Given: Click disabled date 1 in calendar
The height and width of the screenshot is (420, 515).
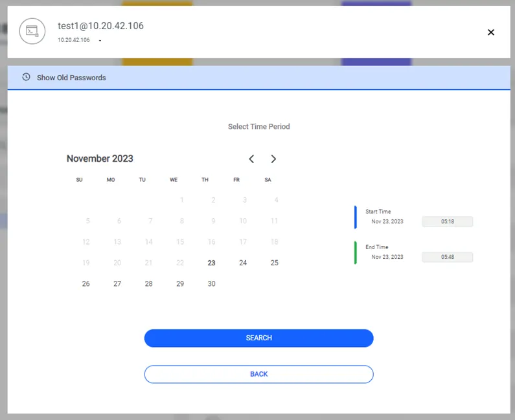Looking at the screenshot, I should pyautogui.click(x=181, y=200).
